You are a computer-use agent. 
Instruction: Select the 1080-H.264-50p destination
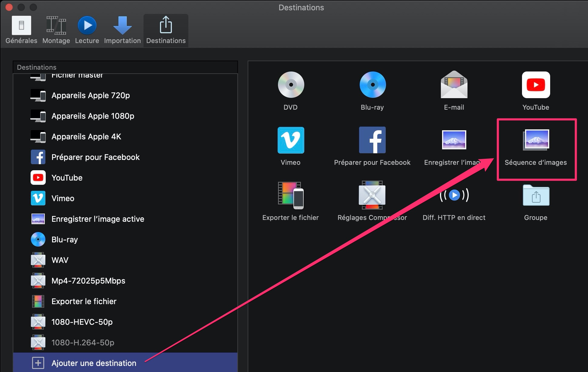(x=125, y=343)
